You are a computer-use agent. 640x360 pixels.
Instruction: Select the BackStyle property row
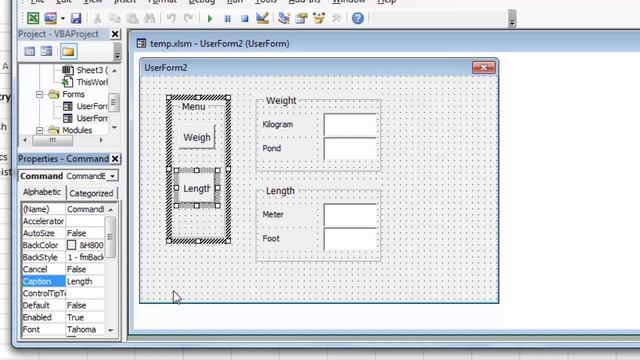pyautogui.click(x=63, y=257)
